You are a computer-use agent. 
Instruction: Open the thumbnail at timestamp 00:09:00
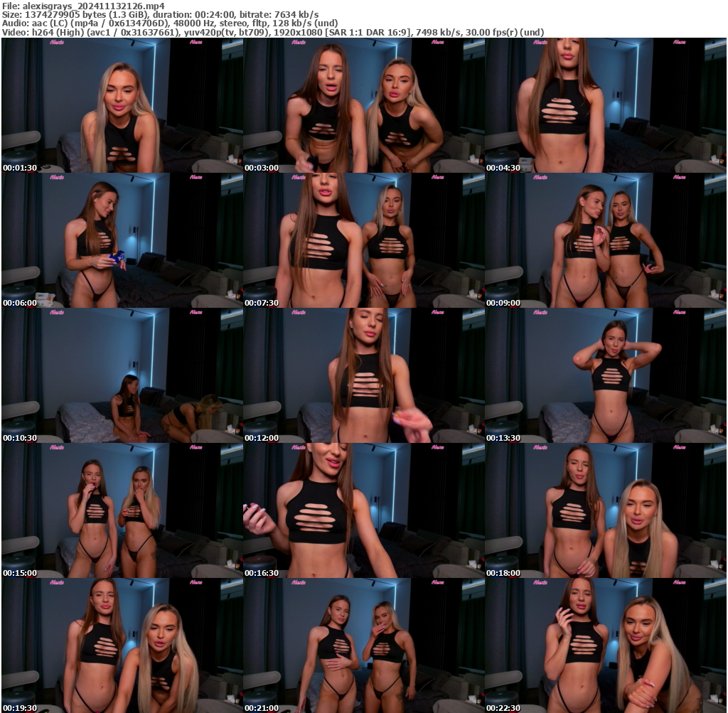click(x=606, y=238)
